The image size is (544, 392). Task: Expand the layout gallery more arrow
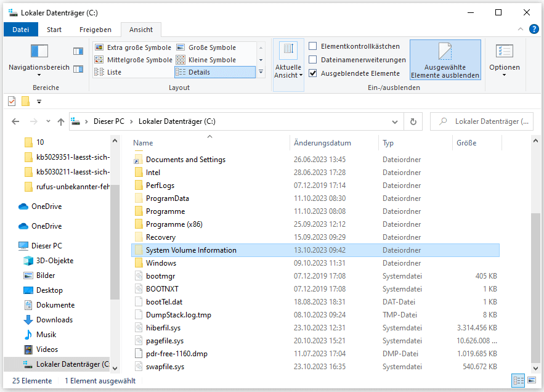261,72
